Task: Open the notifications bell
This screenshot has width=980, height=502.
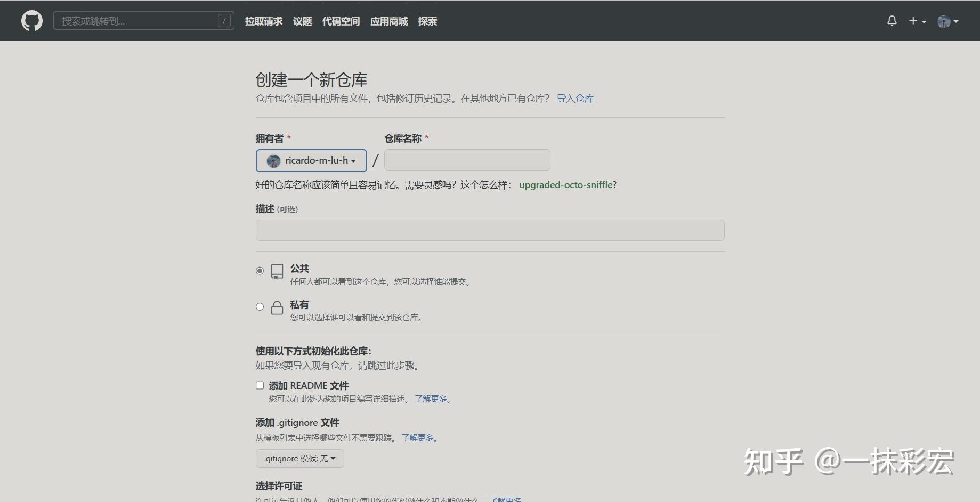Action: (892, 20)
